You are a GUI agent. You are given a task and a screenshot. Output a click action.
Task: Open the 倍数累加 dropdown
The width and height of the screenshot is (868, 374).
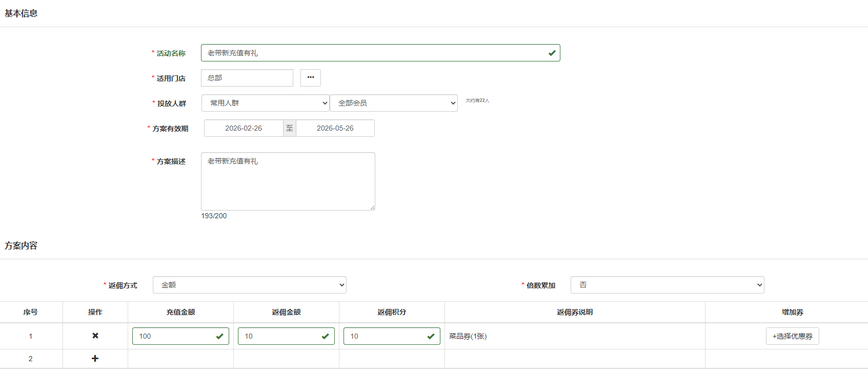(x=667, y=285)
